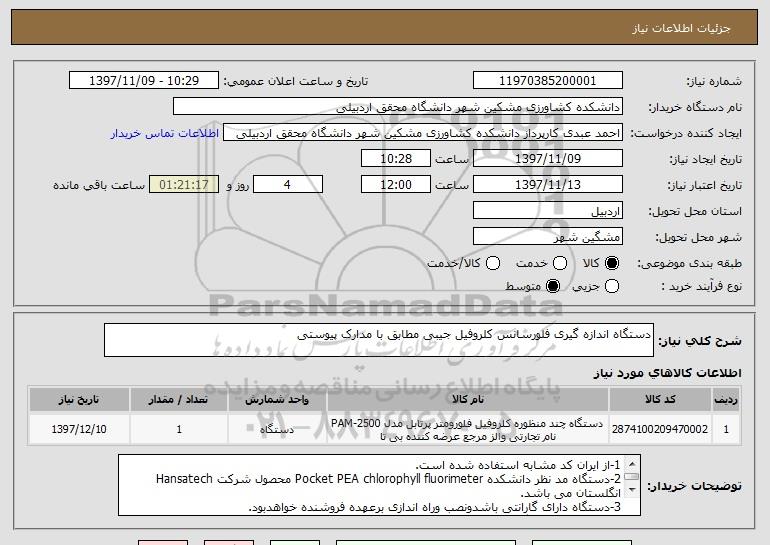
Task: Click the تاریخ نیاز column header
Action: tap(79, 400)
